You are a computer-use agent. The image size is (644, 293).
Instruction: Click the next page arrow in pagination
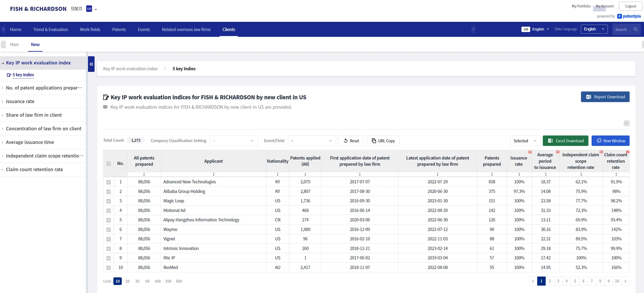point(625,281)
